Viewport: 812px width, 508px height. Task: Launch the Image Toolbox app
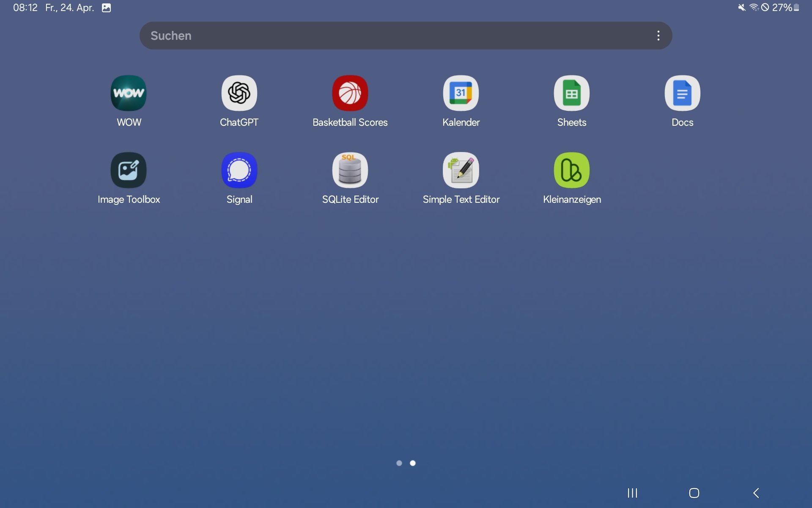click(x=129, y=170)
